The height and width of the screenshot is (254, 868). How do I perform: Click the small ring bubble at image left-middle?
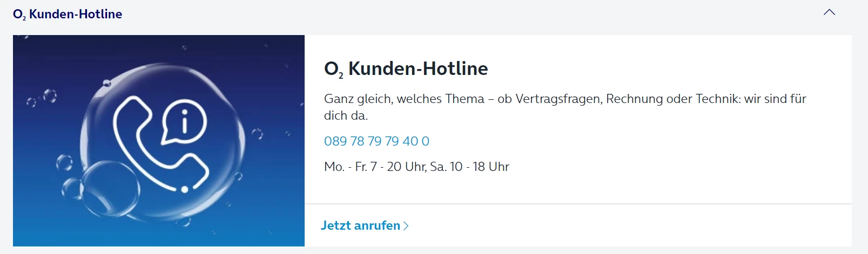pyautogui.click(x=64, y=162)
